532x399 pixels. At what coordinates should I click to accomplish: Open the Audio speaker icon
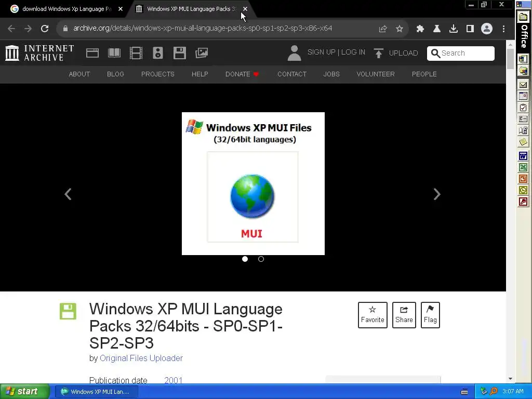(x=158, y=53)
